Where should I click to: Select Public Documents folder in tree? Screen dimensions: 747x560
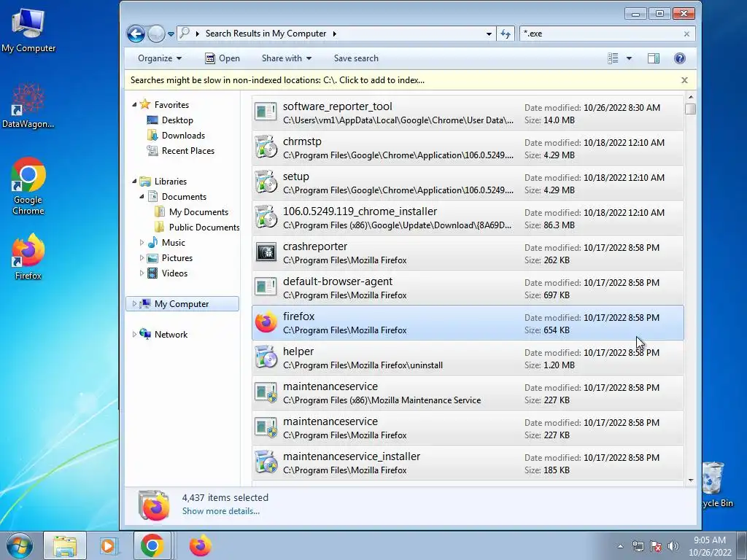click(204, 227)
